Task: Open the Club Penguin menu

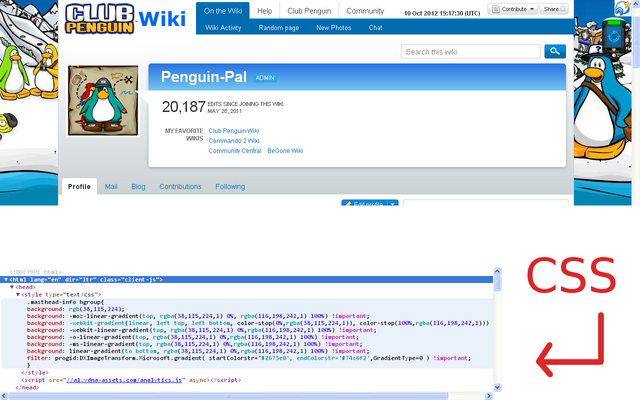Action: pyautogui.click(x=309, y=11)
